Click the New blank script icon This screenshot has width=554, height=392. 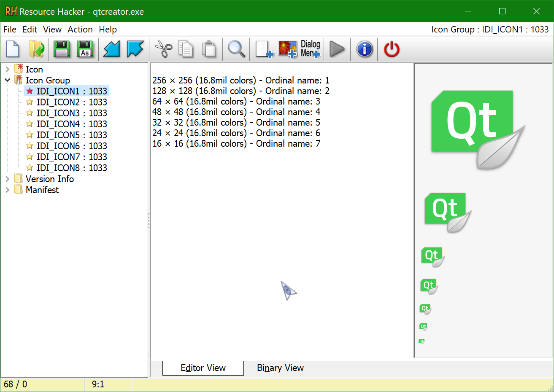click(x=13, y=49)
